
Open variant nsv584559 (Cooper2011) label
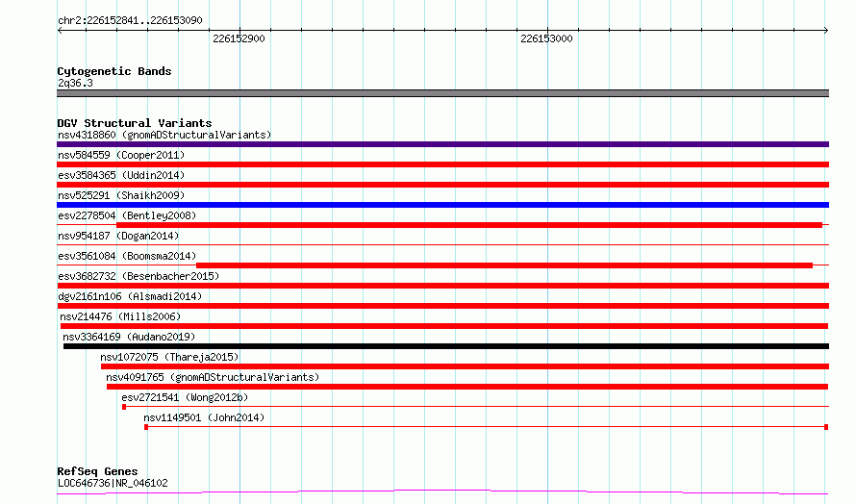(121, 155)
